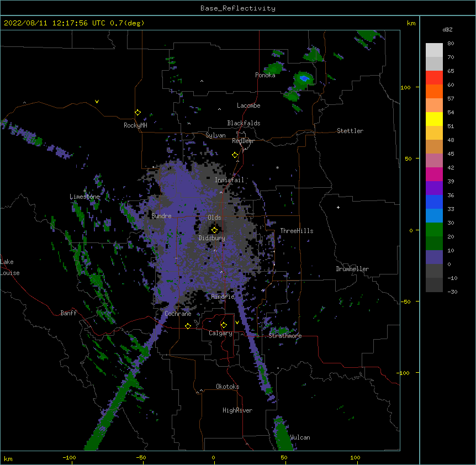476x465 pixels.
Task: Pick the dusty pink 42-45 dBZ swatch
Action: [434, 161]
